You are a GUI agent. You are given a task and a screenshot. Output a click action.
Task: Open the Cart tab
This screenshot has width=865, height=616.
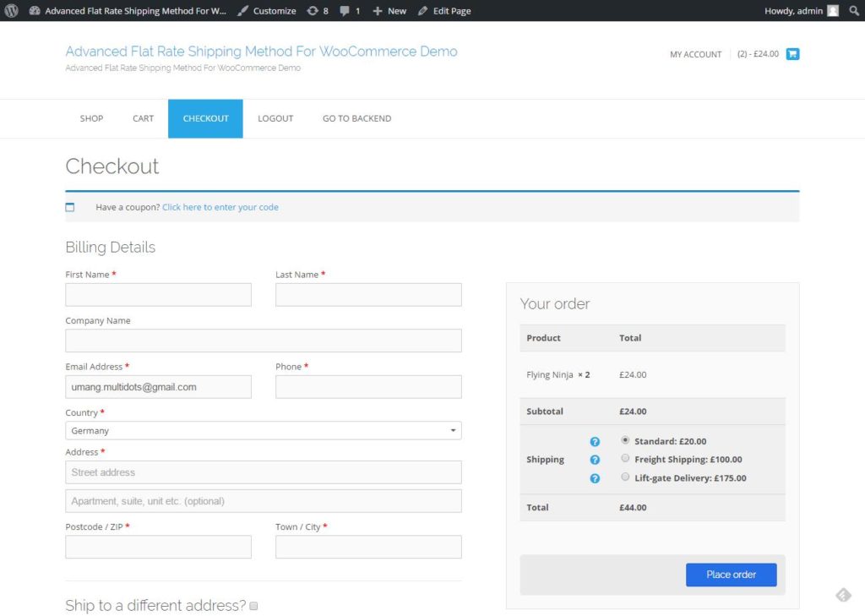point(143,118)
